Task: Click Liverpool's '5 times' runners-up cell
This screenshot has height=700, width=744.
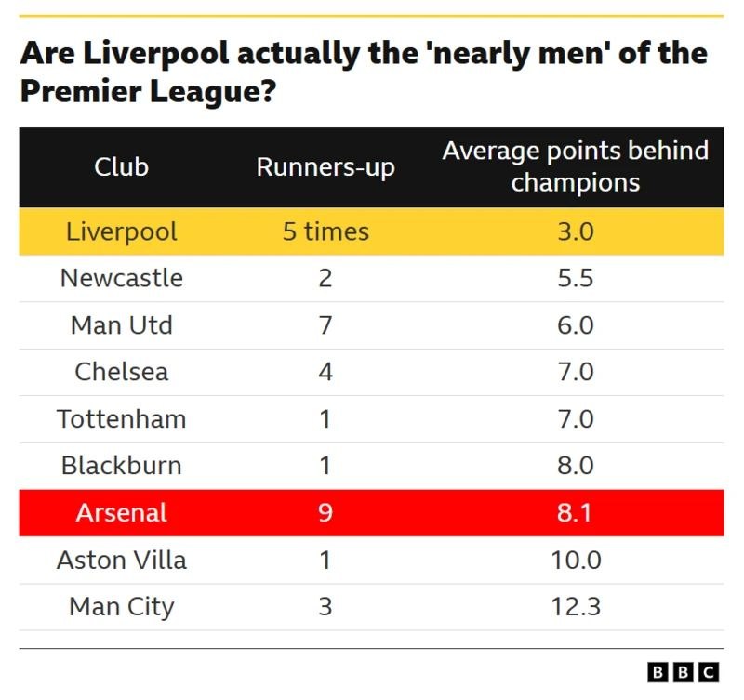Action: tap(325, 231)
